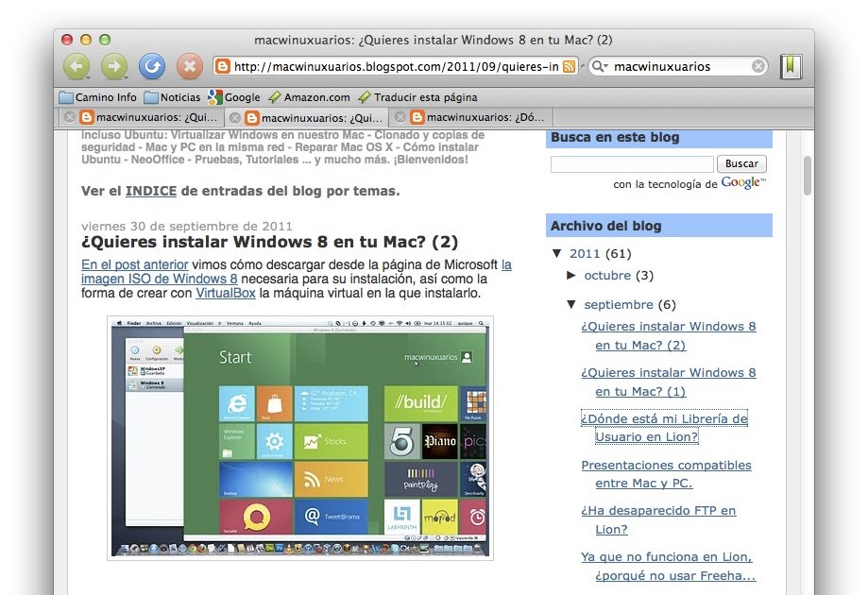Click the Blogger favicon in the address bar
Image resolution: width=868 pixels, height=595 pixels.
click(x=223, y=67)
